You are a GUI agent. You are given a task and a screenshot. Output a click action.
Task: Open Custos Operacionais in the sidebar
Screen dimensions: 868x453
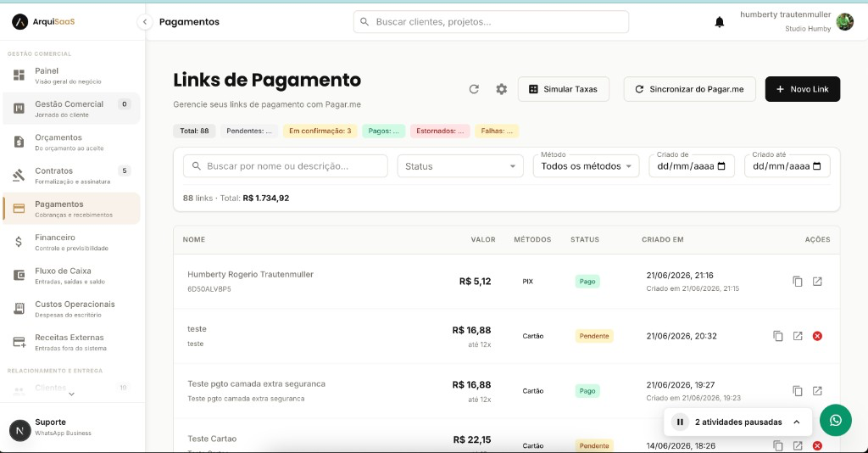(71, 309)
